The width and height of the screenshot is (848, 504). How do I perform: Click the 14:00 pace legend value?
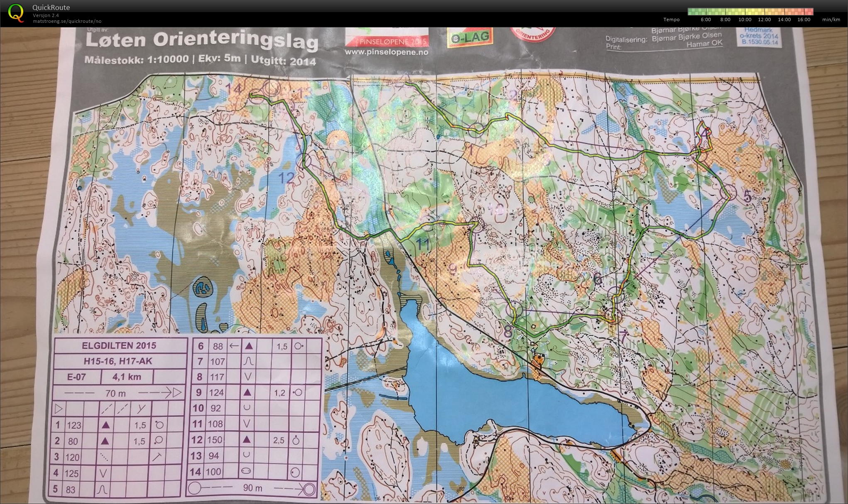coord(784,20)
